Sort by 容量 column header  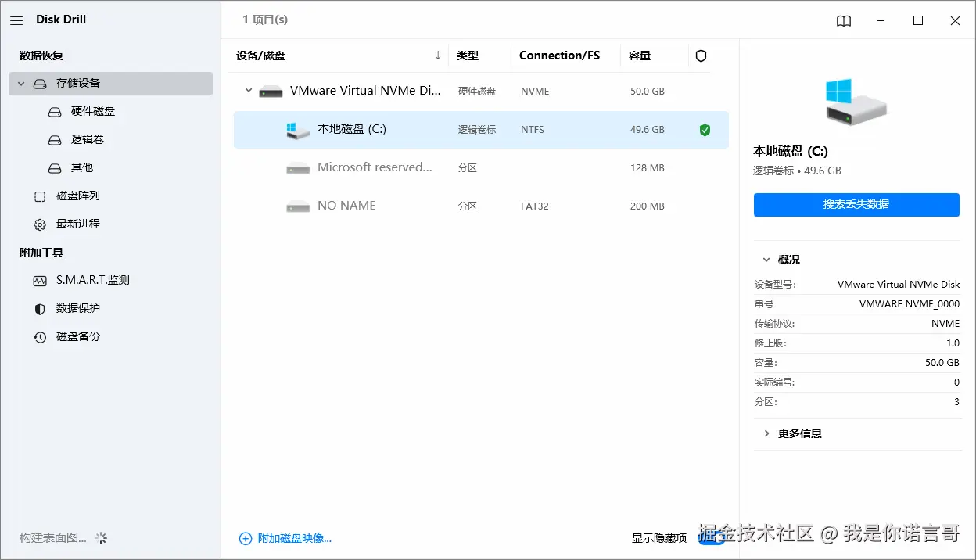click(640, 56)
